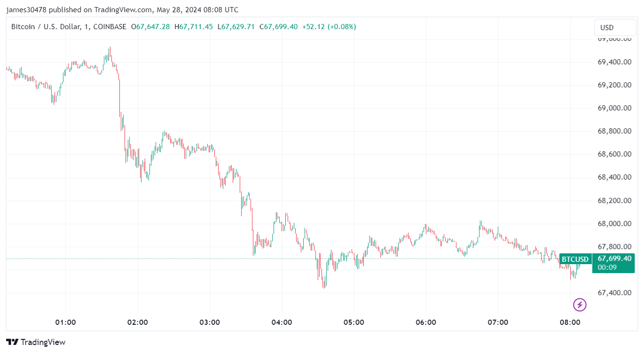
Task: Click the close value C67,699.40
Action: point(278,27)
